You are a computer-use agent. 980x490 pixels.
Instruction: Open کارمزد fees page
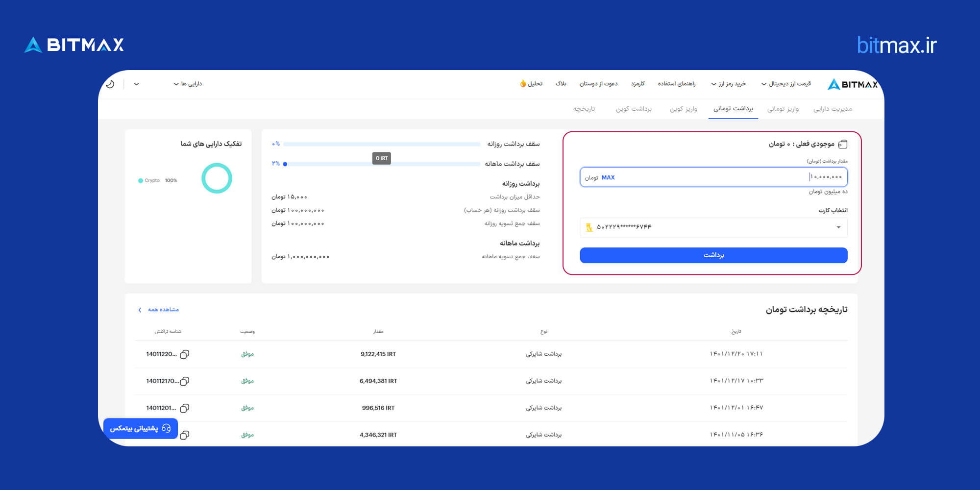[637, 84]
